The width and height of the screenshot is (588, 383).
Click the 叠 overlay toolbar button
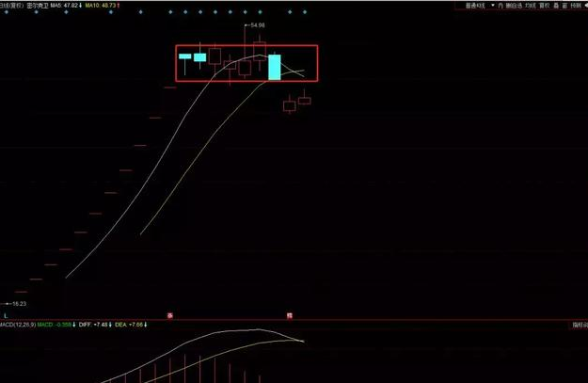click(556, 6)
